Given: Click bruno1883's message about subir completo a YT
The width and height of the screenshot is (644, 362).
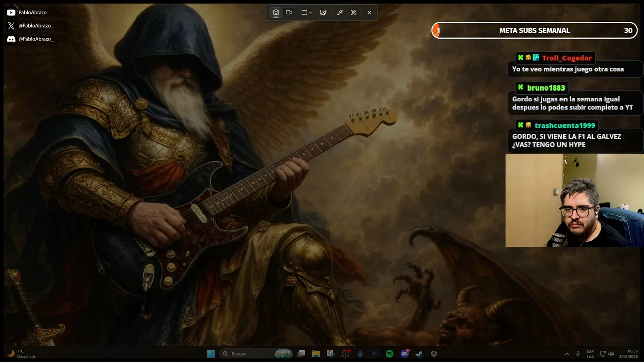Looking at the screenshot, I should (x=573, y=103).
